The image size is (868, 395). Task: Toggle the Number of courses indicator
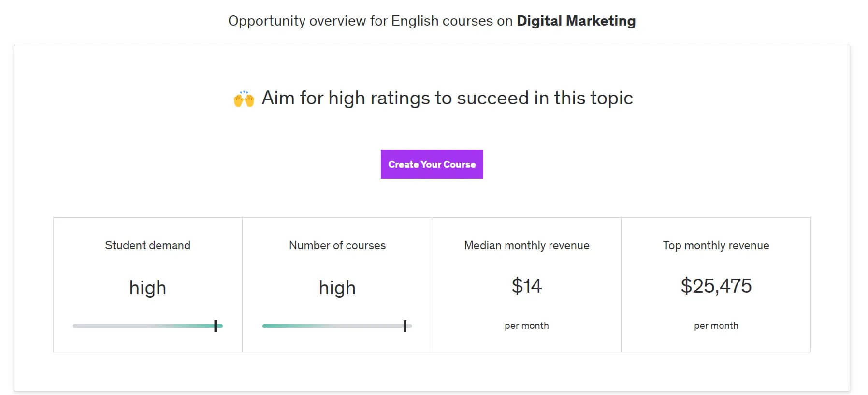(x=405, y=326)
